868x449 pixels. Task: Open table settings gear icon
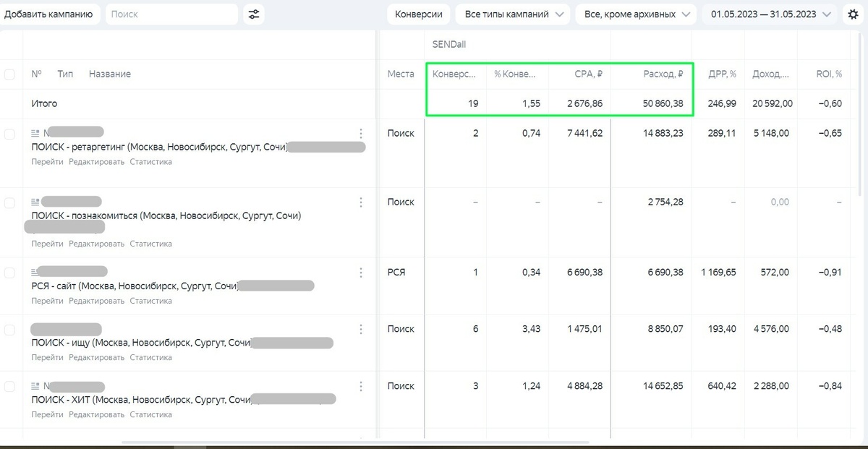click(x=853, y=14)
